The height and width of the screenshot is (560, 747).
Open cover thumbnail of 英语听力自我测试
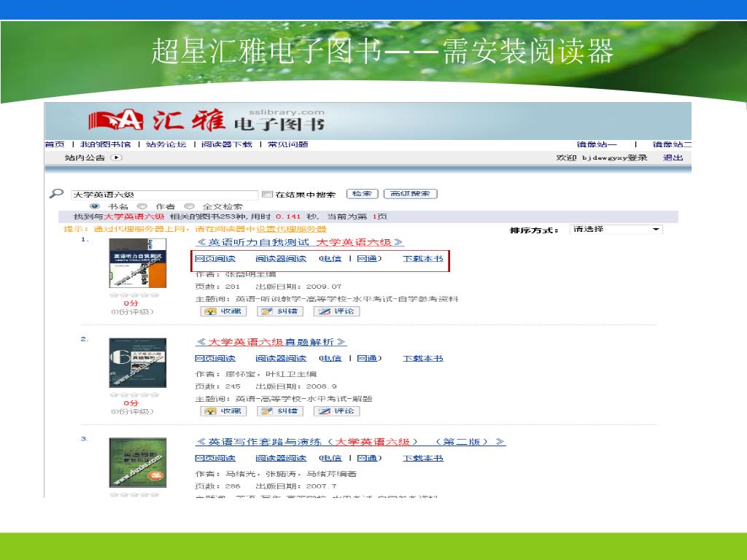click(138, 263)
